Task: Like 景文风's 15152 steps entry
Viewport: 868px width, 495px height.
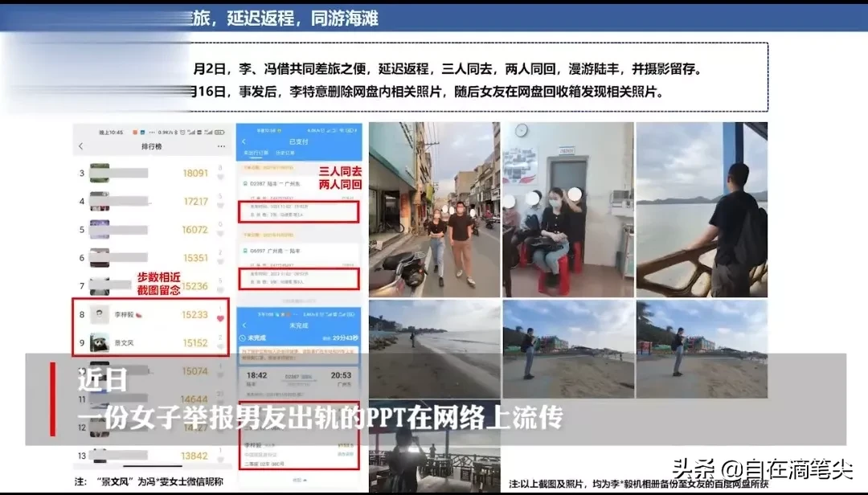Action: click(x=220, y=346)
